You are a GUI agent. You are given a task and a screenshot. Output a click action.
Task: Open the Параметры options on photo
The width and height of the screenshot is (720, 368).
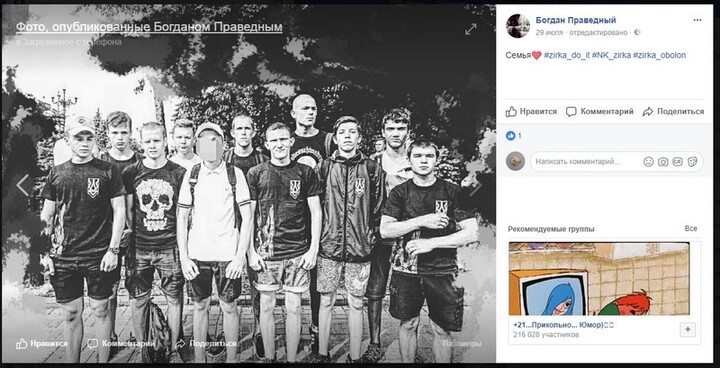pyautogui.click(x=462, y=343)
